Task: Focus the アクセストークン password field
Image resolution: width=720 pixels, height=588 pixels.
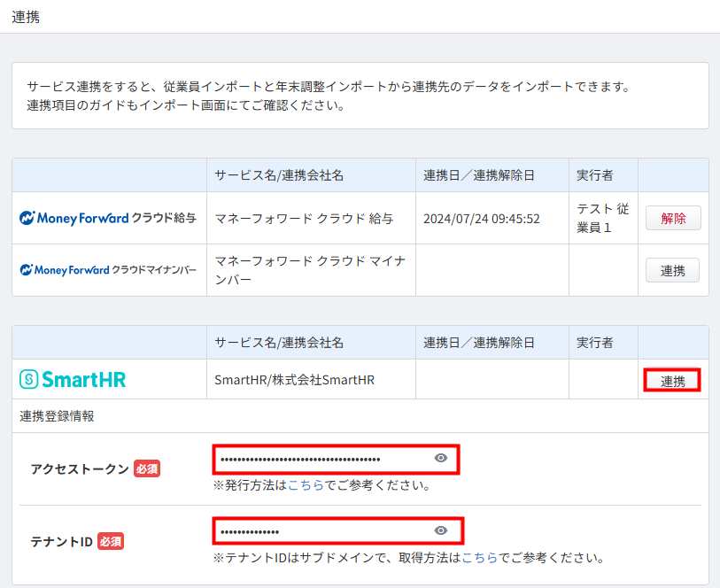Action: [336, 459]
